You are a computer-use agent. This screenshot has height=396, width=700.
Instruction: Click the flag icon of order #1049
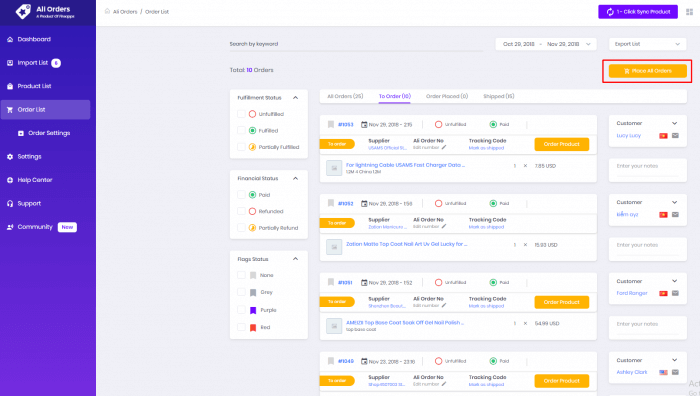(x=331, y=361)
